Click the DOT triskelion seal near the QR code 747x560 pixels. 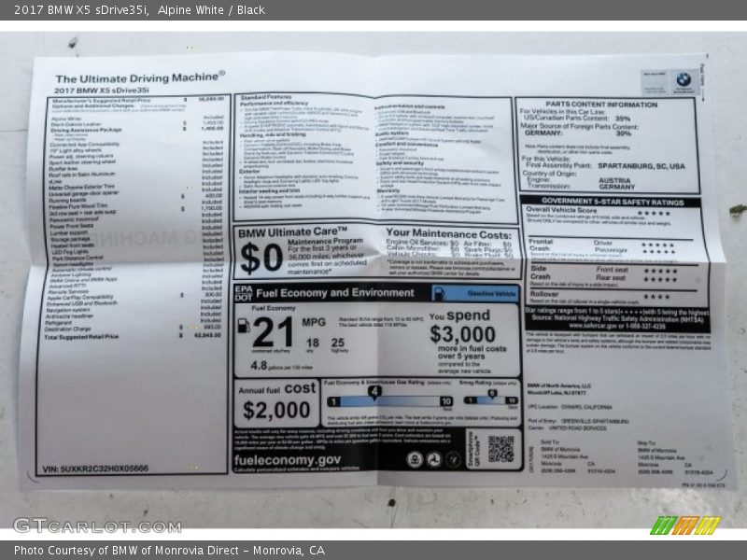click(434, 459)
